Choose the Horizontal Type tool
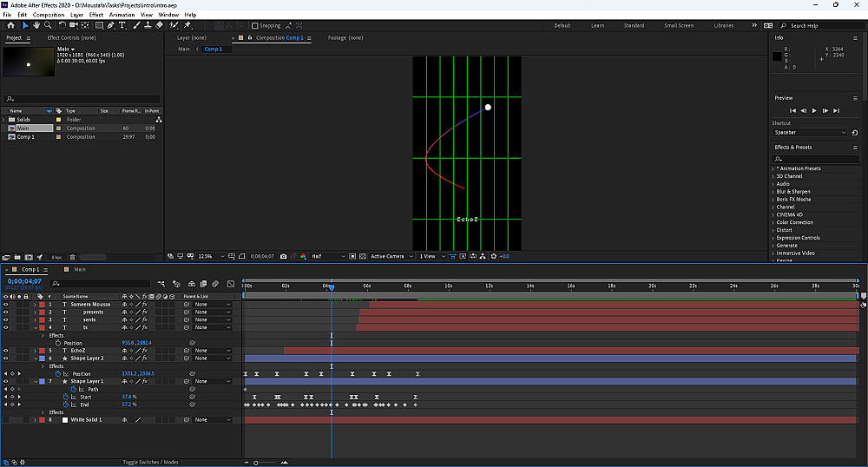868x467 pixels. point(124,25)
